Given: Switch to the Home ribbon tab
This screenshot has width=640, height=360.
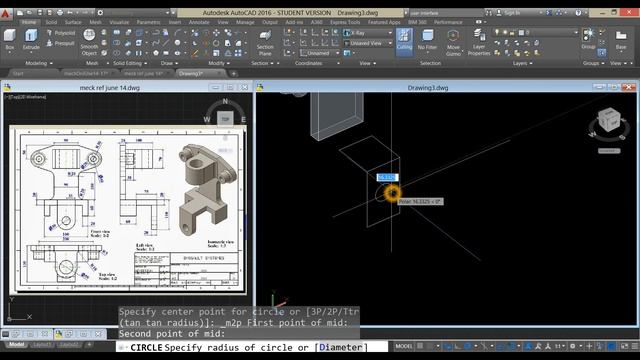Looking at the screenshot, I should click(29, 22).
